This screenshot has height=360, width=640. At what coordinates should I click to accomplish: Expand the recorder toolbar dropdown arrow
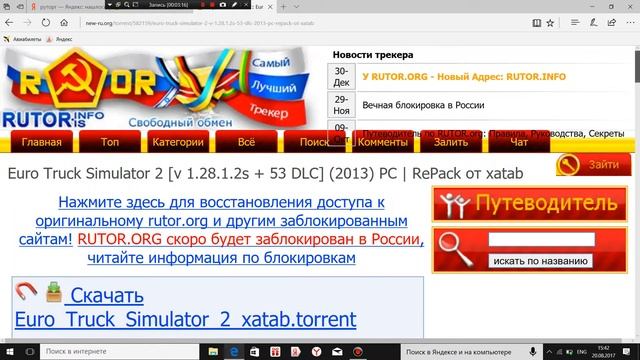tap(109, 4)
